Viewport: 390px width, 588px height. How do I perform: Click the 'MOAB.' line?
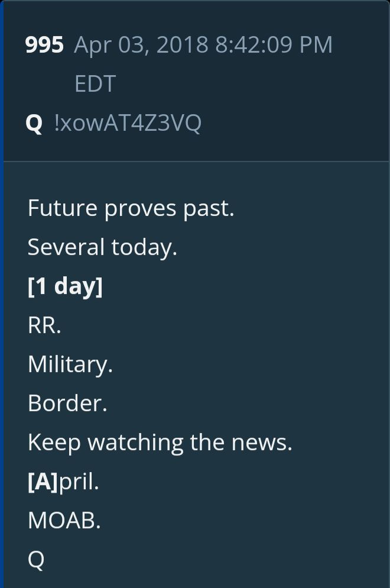tap(64, 521)
